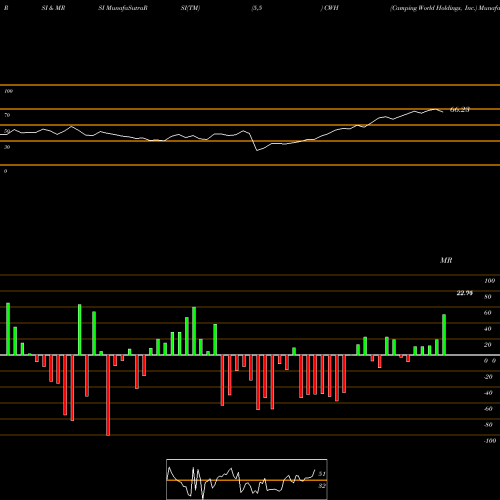Image resolution: width=500 pixels, height=500 pixels.
Task: Click the 20 label on MR axis
Action: point(487,345)
